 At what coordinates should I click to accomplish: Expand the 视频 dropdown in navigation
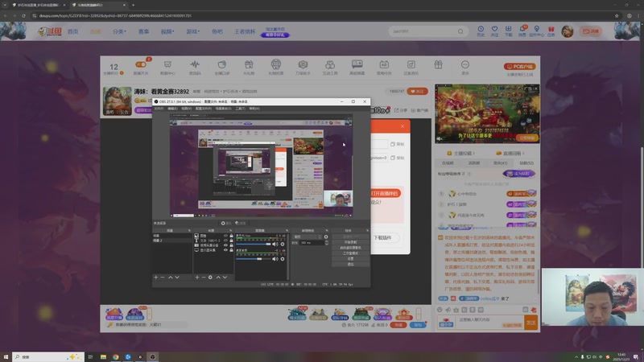pos(167,31)
